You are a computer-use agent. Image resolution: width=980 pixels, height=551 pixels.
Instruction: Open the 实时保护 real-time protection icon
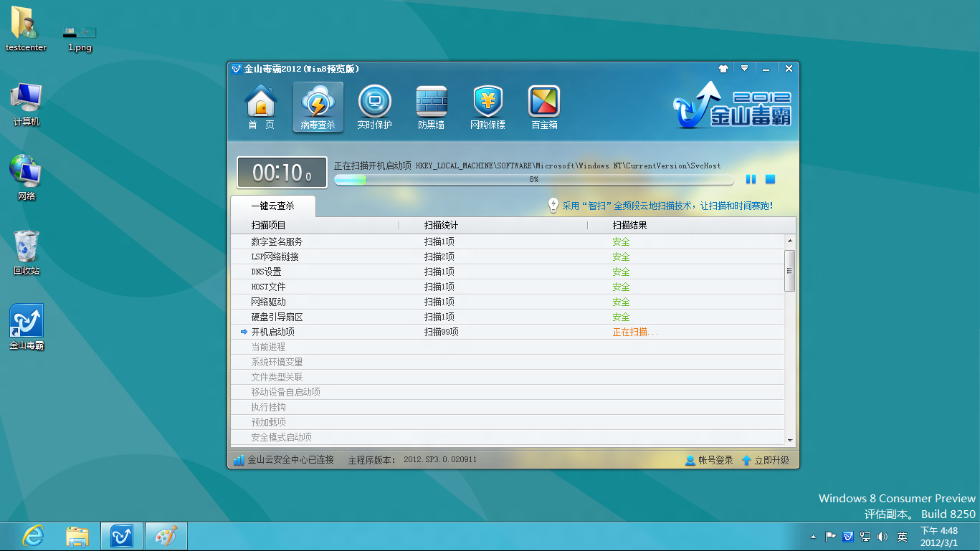click(374, 107)
